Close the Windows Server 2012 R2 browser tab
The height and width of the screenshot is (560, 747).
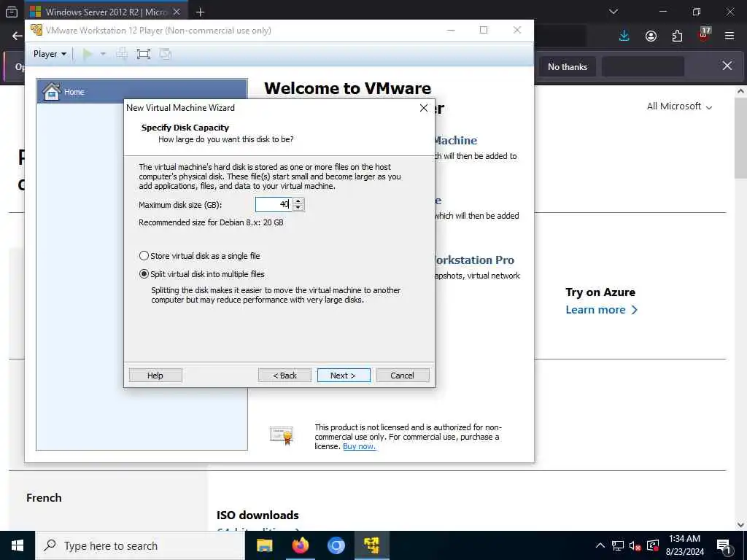pyautogui.click(x=177, y=12)
